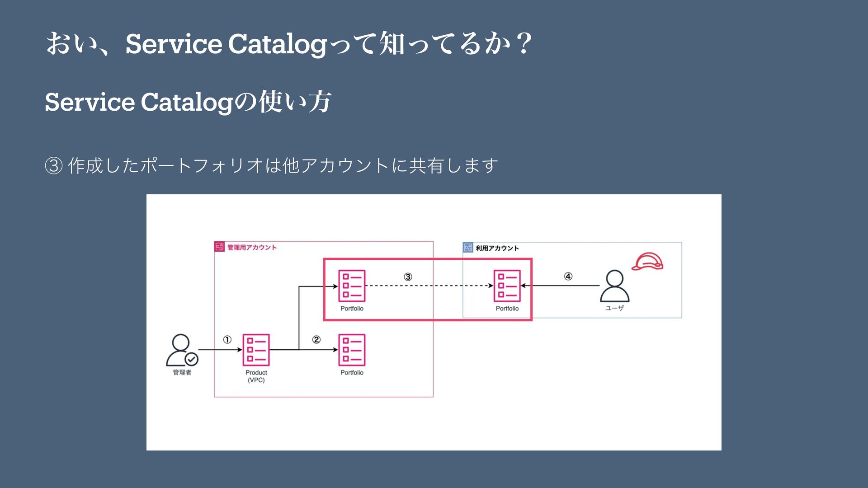The height and width of the screenshot is (488, 868).
Task: Click the 管理者 caption under admin icon
Action: (182, 372)
